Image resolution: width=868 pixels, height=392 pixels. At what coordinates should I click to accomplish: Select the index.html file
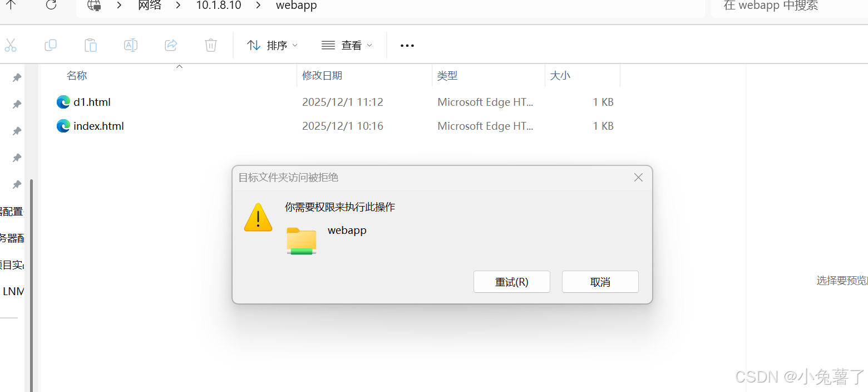98,126
